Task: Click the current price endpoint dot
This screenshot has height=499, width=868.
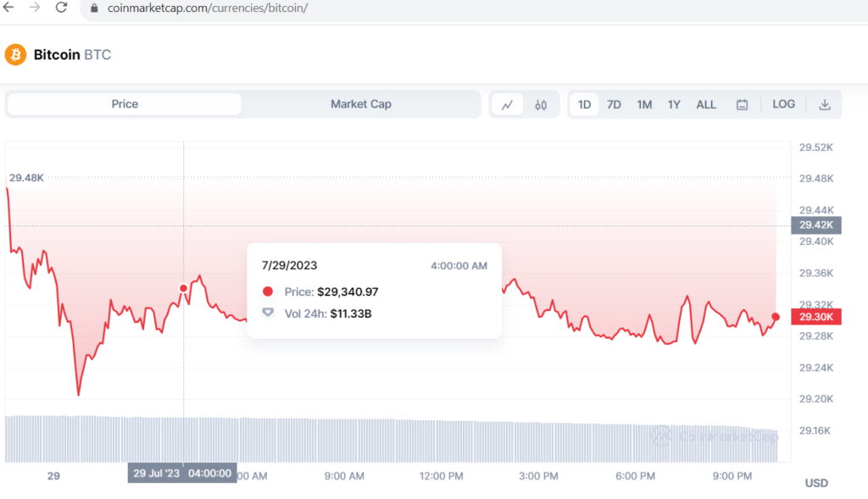Action: click(x=776, y=317)
